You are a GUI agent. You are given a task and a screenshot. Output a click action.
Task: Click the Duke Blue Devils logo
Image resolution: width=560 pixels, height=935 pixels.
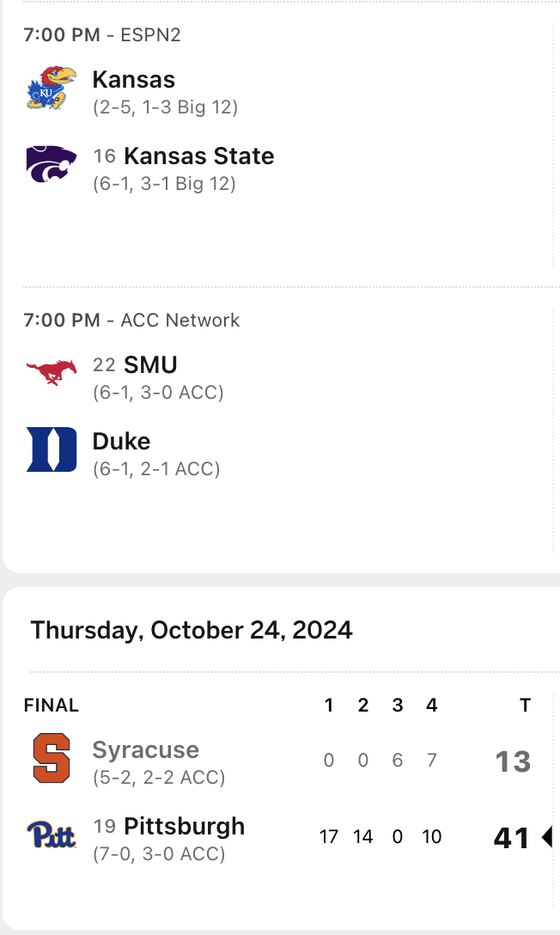[x=52, y=449]
